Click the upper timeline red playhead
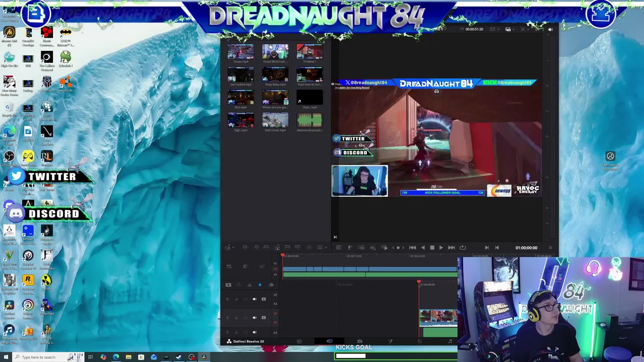Image resolution: width=644 pixels, height=362 pixels. [283, 256]
